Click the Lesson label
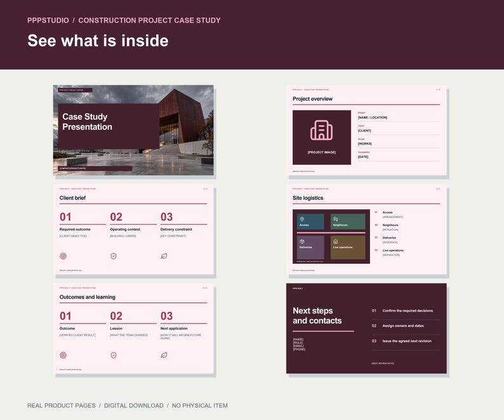Viewport: 504px width, 420px height. pyautogui.click(x=116, y=329)
